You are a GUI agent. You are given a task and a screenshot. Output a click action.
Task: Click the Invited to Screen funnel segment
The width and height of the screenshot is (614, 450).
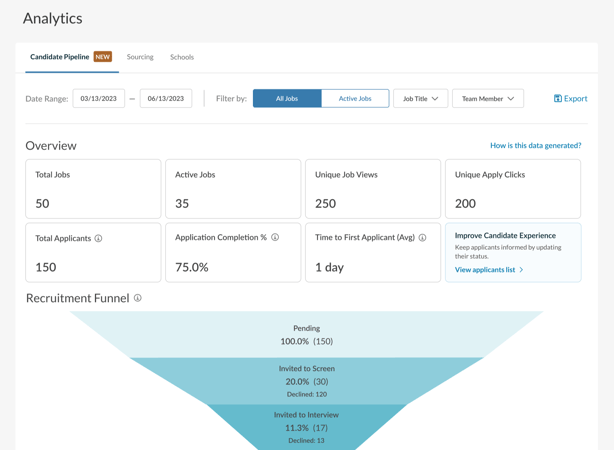(x=307, y=381)
